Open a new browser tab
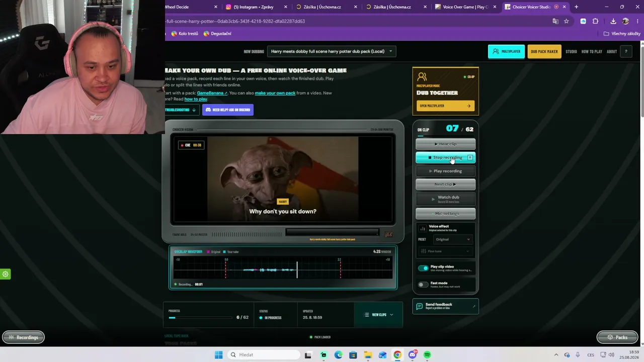The height and width of the screenshot is (362, 644). click(x=576, y=7)
